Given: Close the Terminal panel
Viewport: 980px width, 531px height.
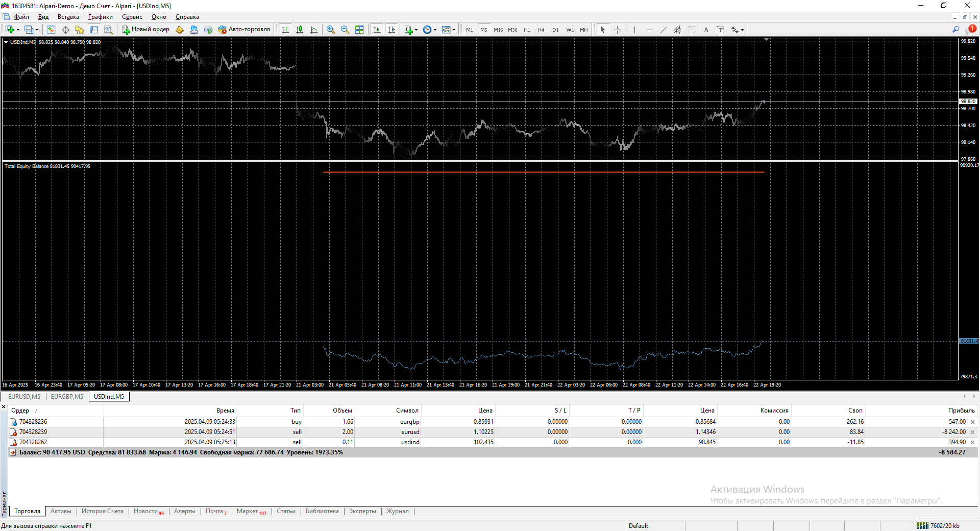Looking at the screenshot, I should (x=4, y=407).
